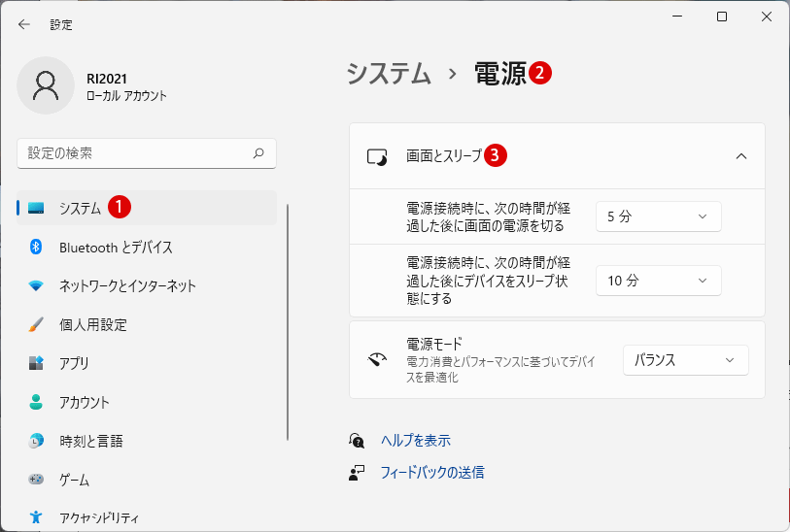Open アプリ settings category
Screen dimensions: 790x532
tap(147, 363)
